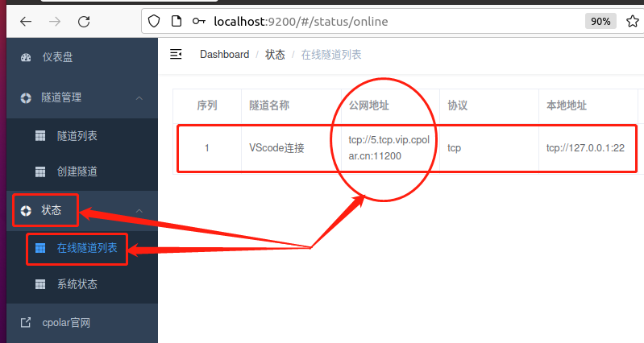
Task: Select the row number 1 cell
Action: [207, 148]
